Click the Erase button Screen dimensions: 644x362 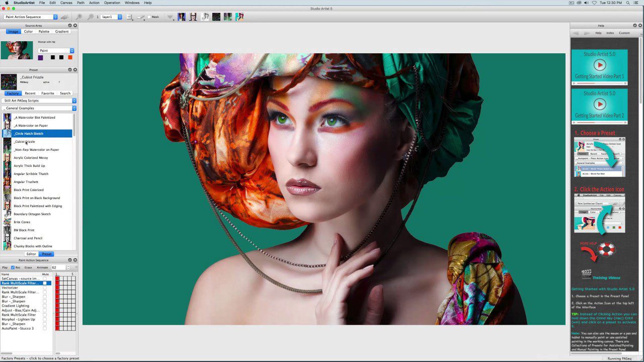[28, 267]
